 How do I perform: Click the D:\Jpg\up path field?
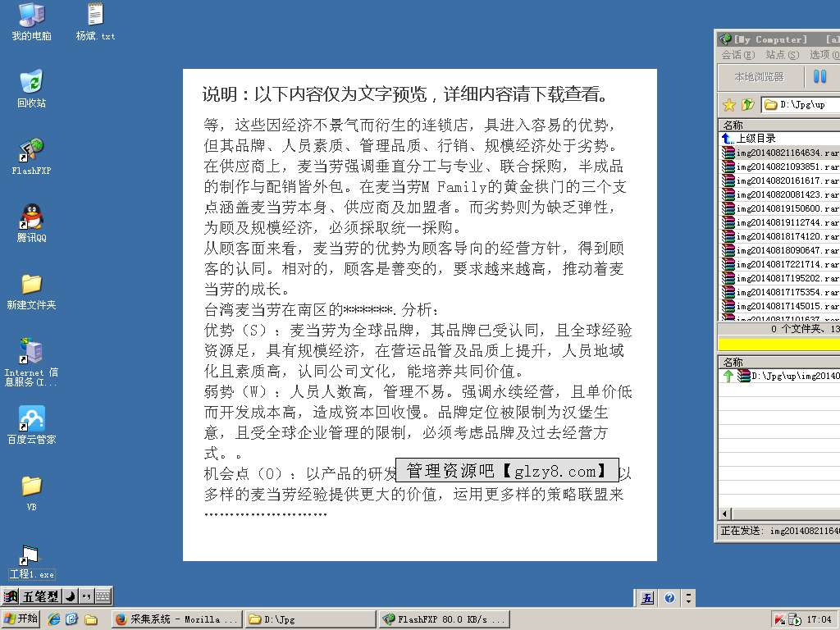801,104
